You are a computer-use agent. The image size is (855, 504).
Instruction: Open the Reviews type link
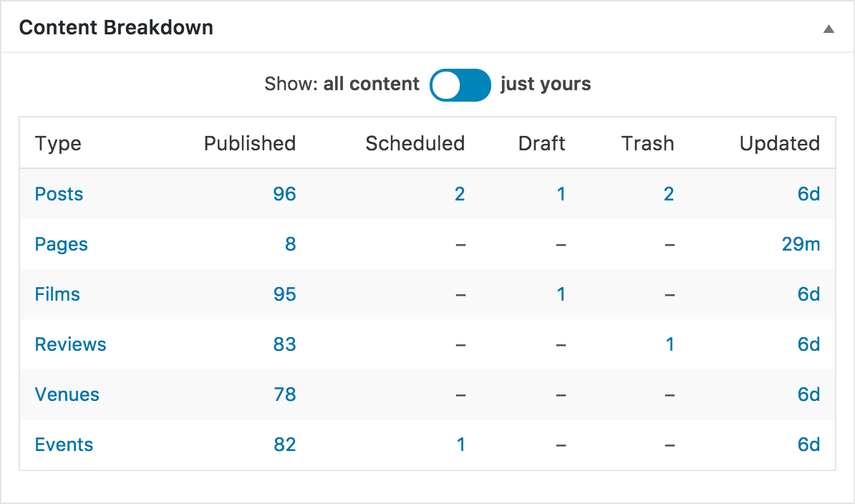(x=70, y=344)
